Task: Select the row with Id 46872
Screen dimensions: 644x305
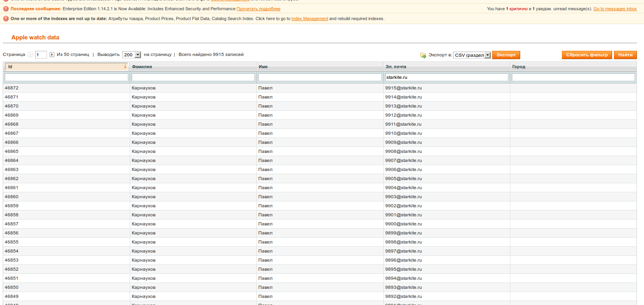Action: [320, 88]
